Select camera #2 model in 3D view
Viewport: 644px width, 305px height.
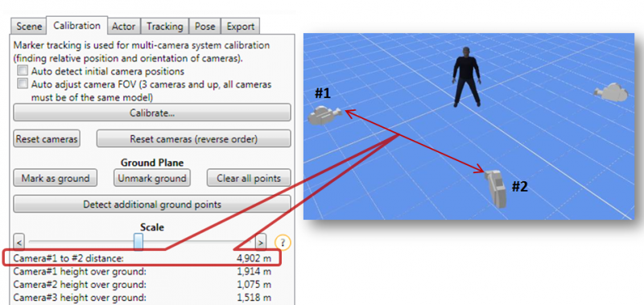496,189
